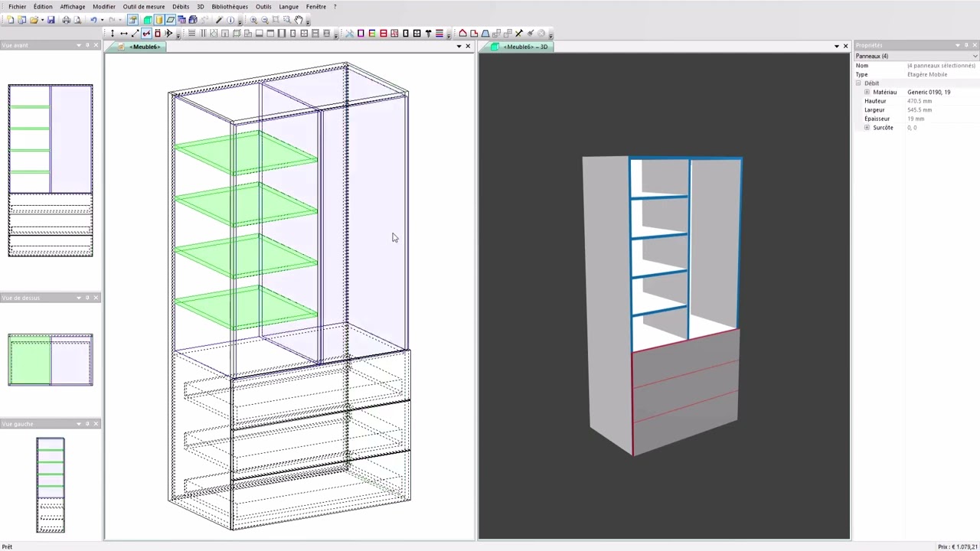Switch to the Meuble6 – 3D tab
Screen dimensions: 980x551
(x=520, y=47)
